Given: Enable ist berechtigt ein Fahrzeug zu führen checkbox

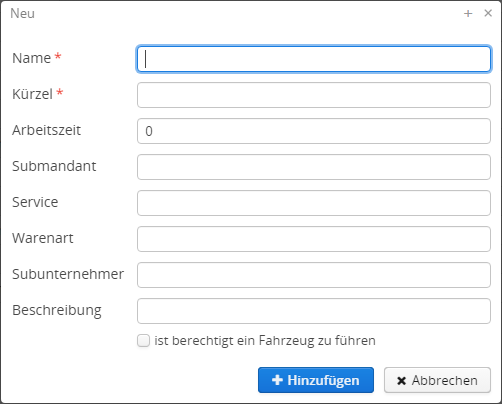Looking at the screenshot, I should [x=143, y=341].
